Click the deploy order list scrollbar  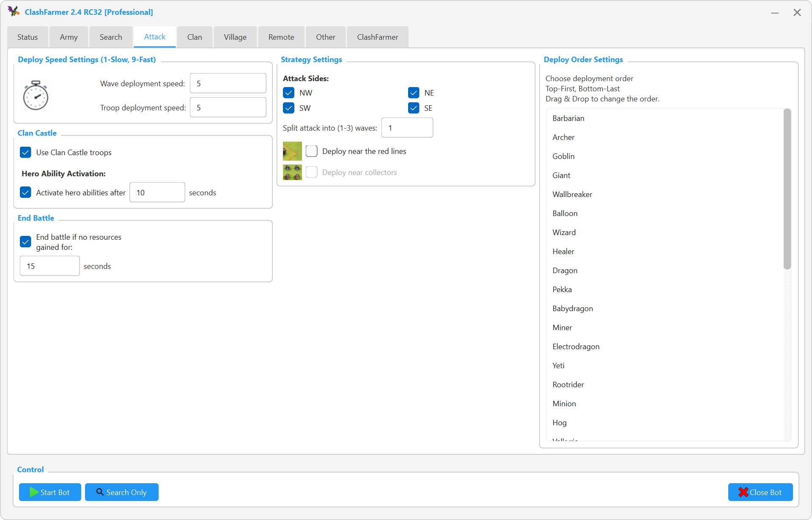click(787, 189)
